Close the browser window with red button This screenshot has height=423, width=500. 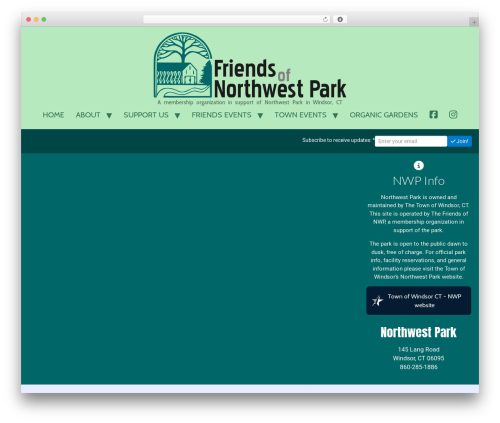[29, 20]
